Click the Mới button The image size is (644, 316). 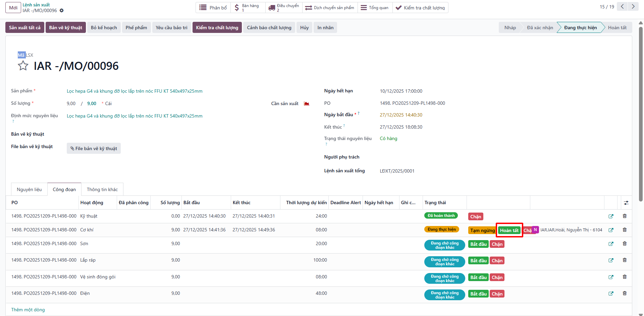tap(13, 8)
